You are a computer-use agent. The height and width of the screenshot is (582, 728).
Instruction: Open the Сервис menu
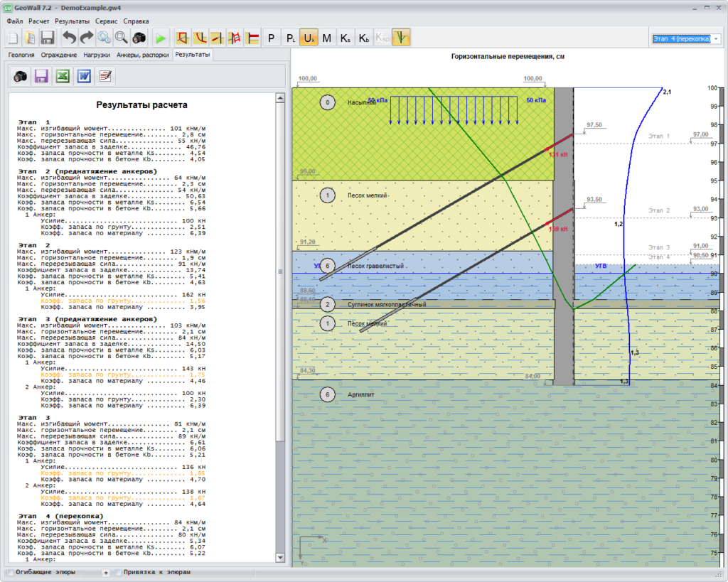107,21
